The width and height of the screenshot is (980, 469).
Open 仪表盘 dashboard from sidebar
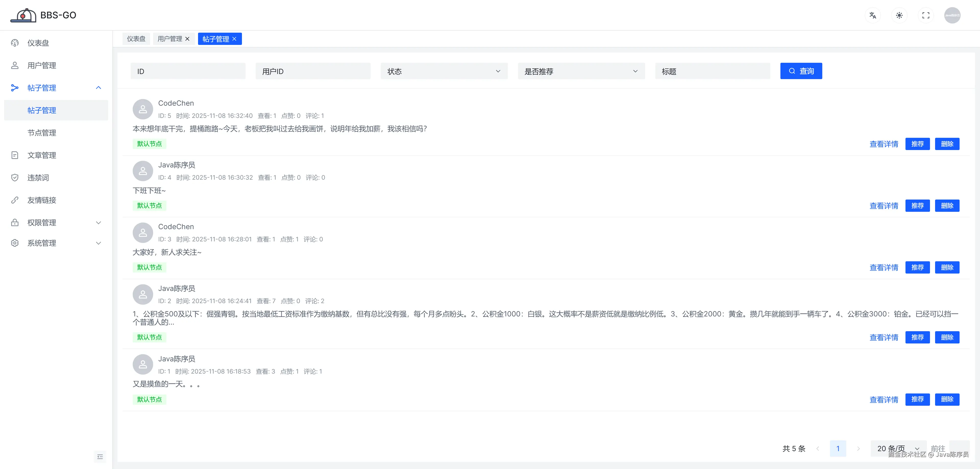point(38,43)
